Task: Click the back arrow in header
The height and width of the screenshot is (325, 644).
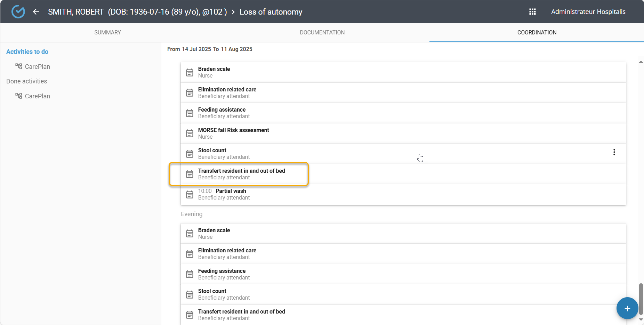Action: tap(36, 12)
